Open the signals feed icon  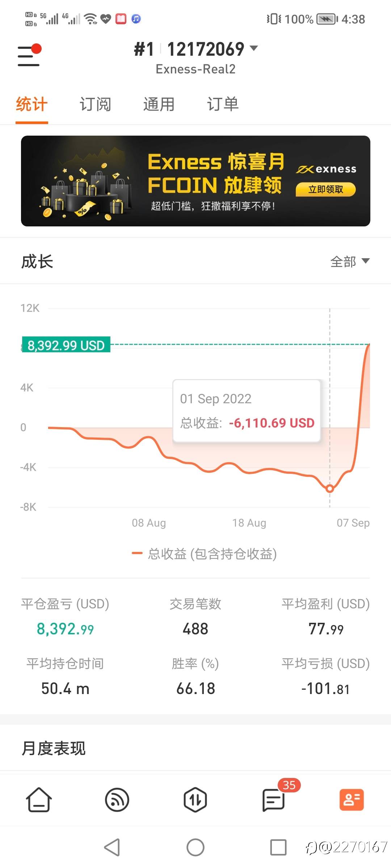117,800
